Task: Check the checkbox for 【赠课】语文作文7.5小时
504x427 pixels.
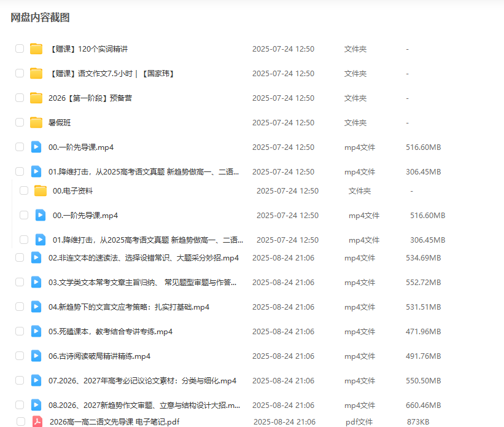Action: (19, 73)
